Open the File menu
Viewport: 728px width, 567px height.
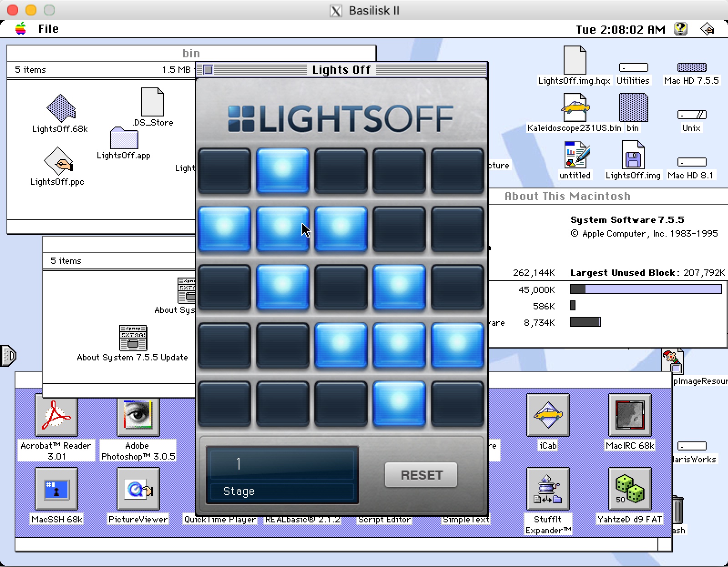tap(48, 29)
